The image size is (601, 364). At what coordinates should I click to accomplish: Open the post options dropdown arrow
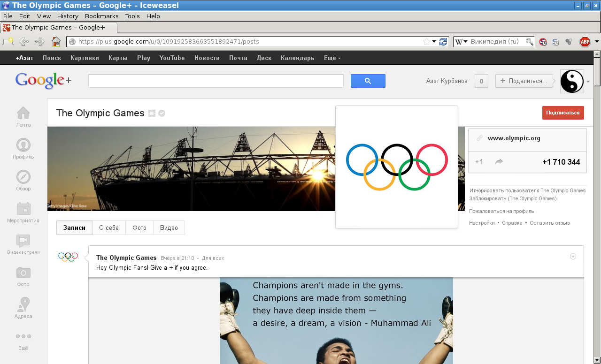(573, 257)
